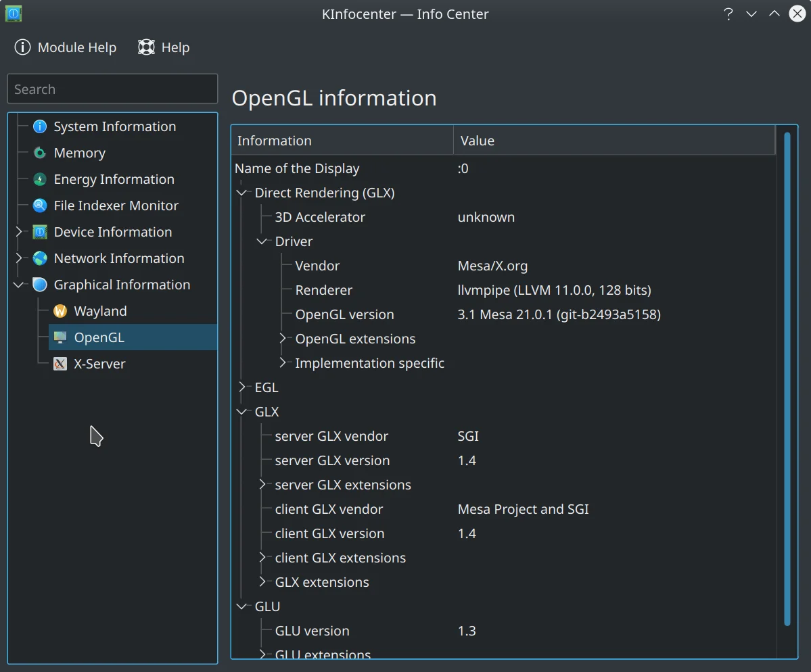
Task: Collapse the Graphical Information section
Action: pyautogui.click(x=19, y=285)
